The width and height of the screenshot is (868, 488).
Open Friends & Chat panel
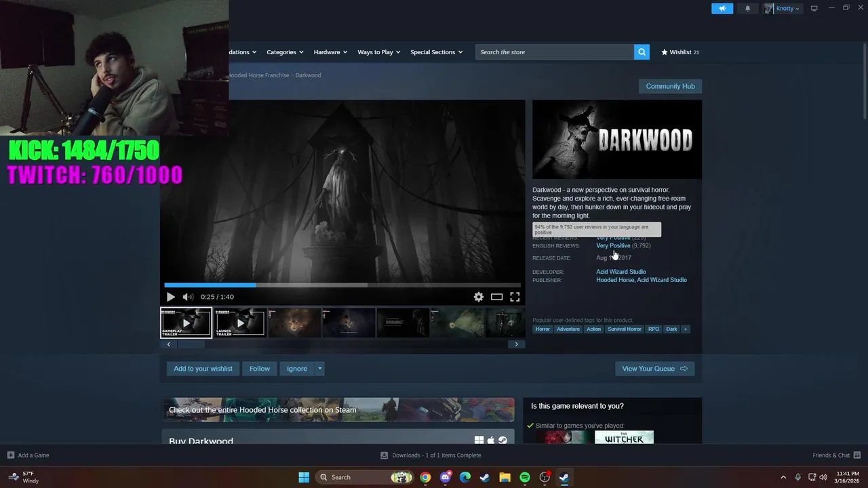(837, 455)
